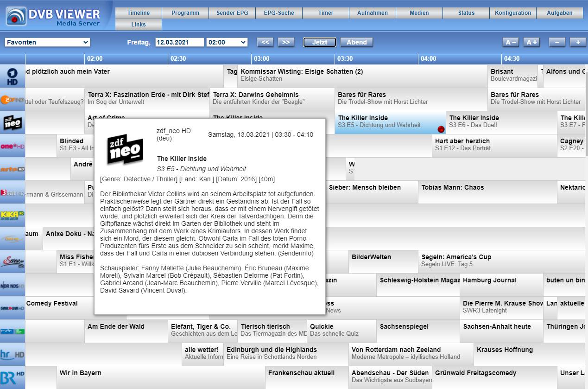588x389 pixels.
Task: Click the red recording indicator on The Killer Inside
Action: (441, 129)
